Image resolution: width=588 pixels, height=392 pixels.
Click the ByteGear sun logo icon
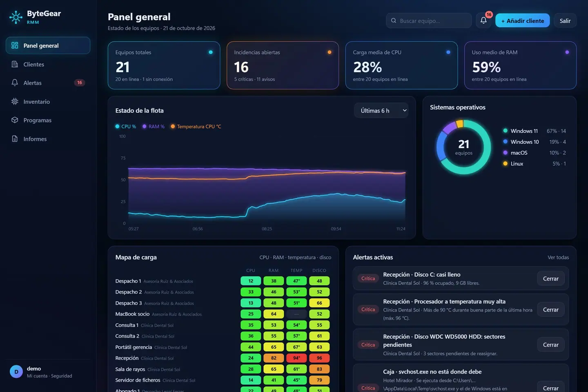point(16,17)
